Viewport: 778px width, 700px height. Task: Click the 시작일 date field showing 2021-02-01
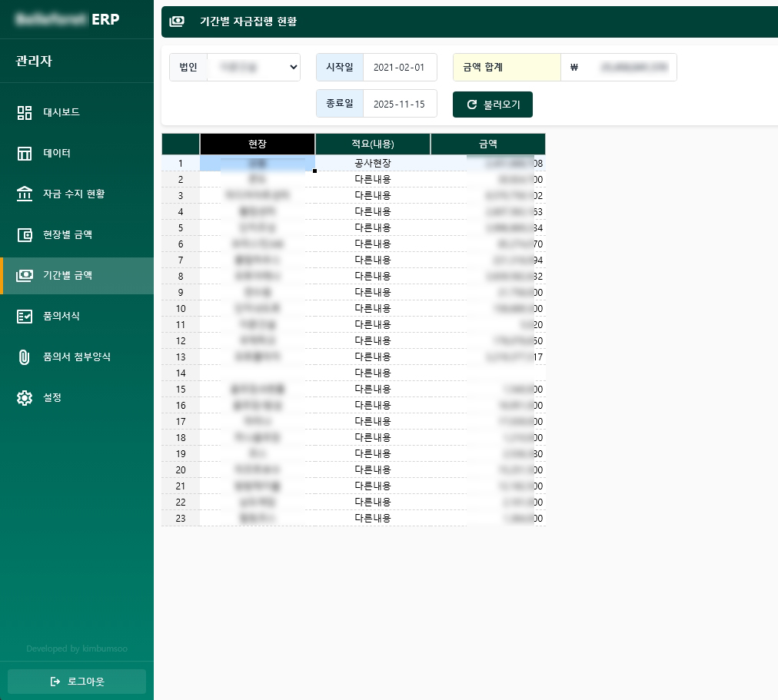pyautogui.click(x=400, y=67)
